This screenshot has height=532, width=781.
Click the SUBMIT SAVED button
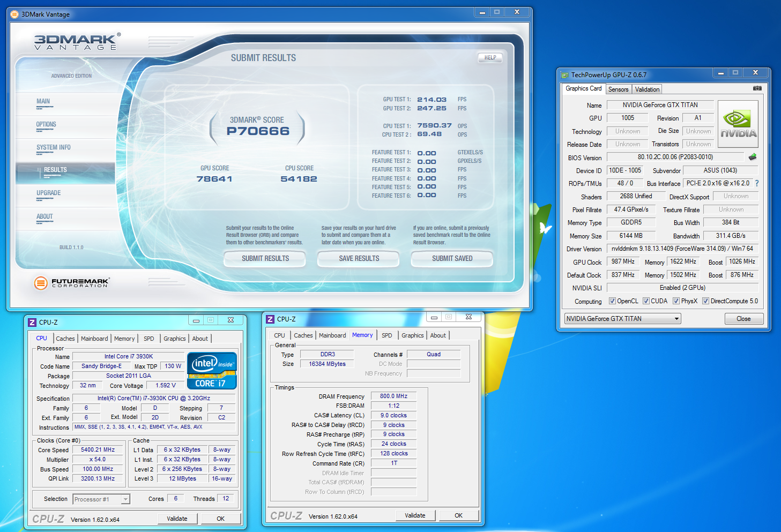452,259
